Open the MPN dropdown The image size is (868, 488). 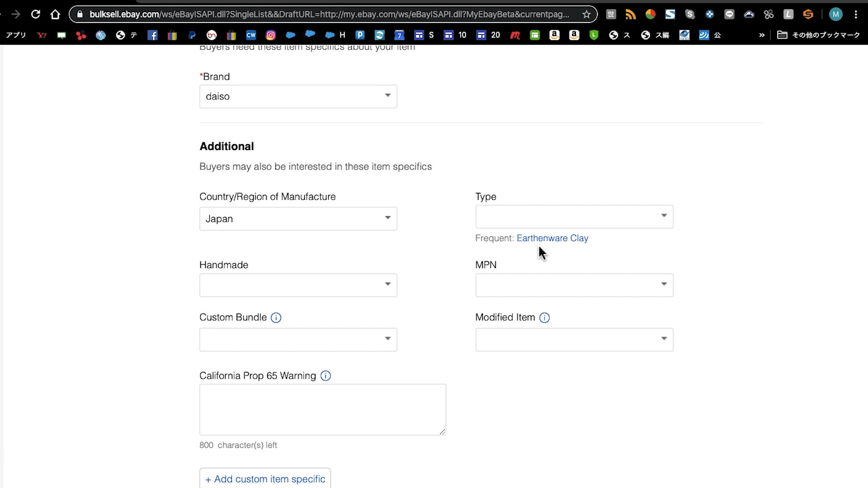pos(574,285)
